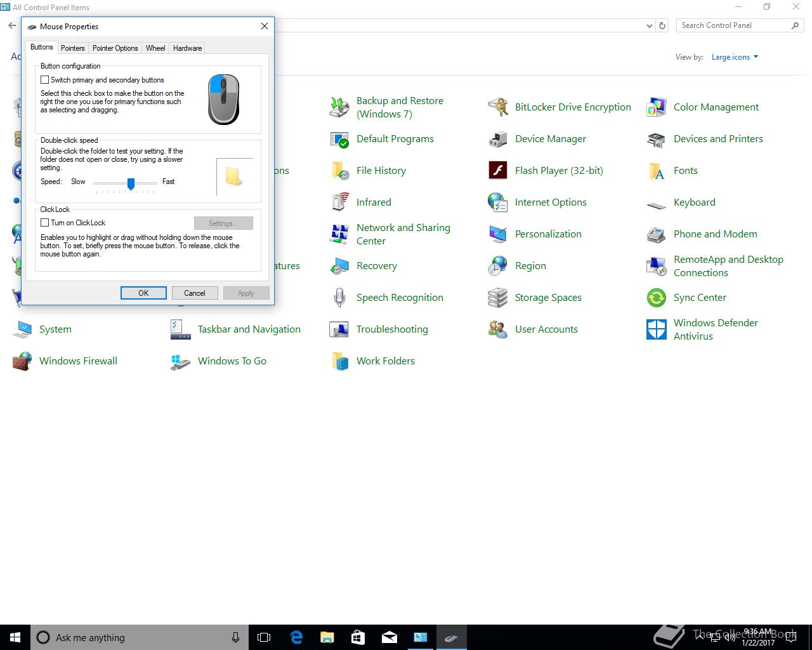Open the Phone and Modem icon
The height and width of the screenshot is (650, 812).
[657, 234]
